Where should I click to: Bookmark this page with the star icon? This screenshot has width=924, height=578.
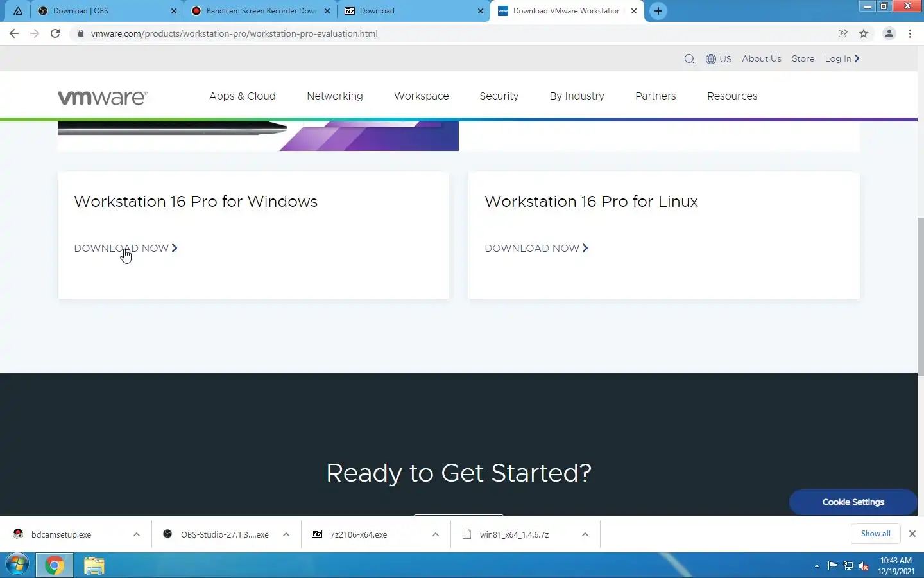[x=864, y=33]
